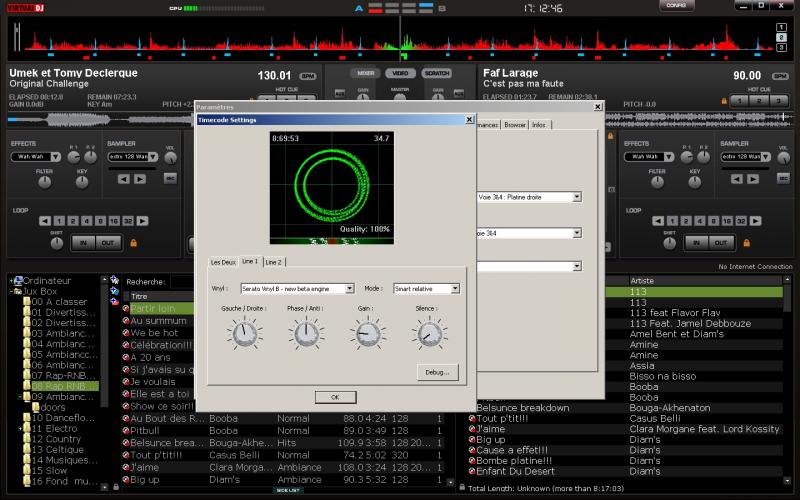Switch to the Line 2 tab
Viewport: 800px width, 500px height.
(x=274, y=262)
